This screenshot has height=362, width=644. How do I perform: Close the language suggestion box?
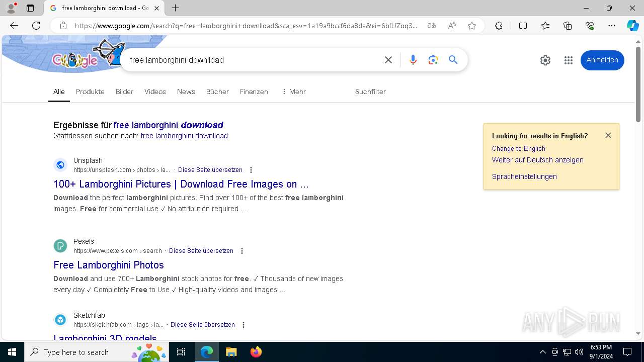(x=608, y=135)
